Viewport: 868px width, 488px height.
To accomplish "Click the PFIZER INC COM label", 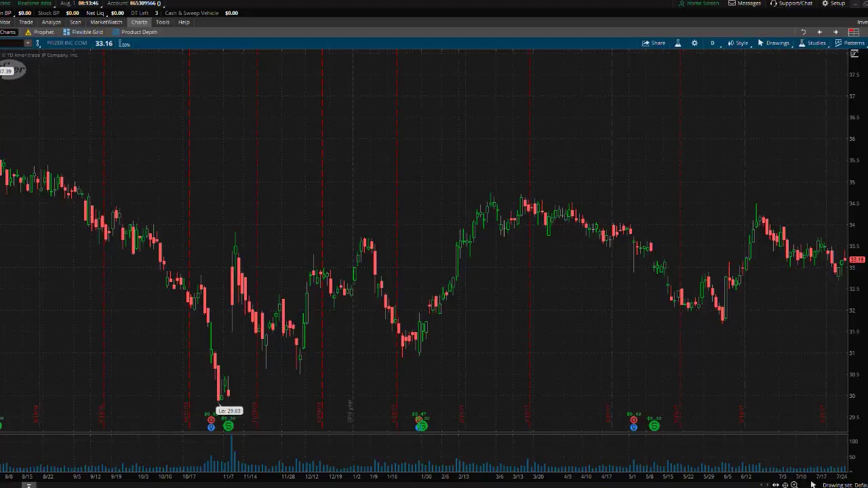I will (x=66, y=43).
